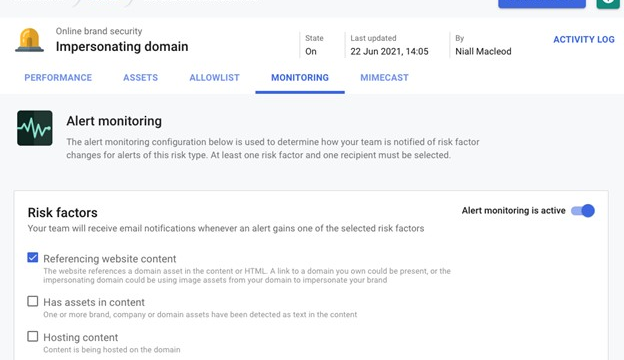
Task: Open the Mimecast tab
Action: pos(384,78)
